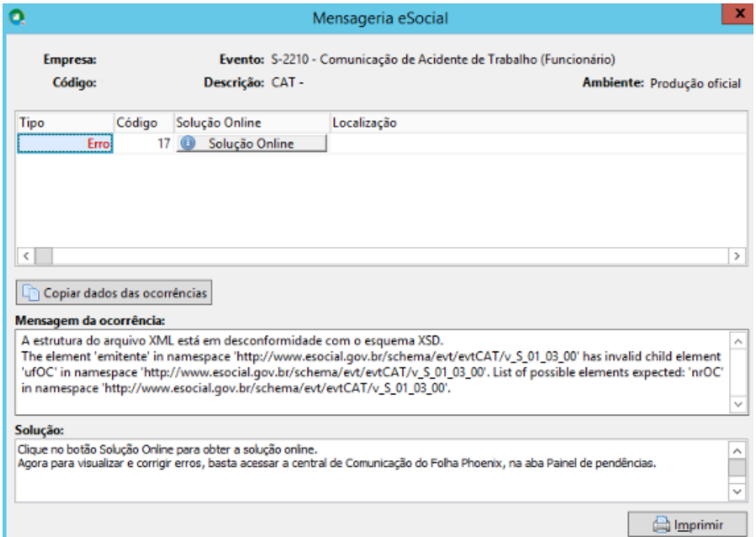Click the thumb of the Solução scrollbar
The width and height of the screenshot is (756, 537).
coord(737,468)
